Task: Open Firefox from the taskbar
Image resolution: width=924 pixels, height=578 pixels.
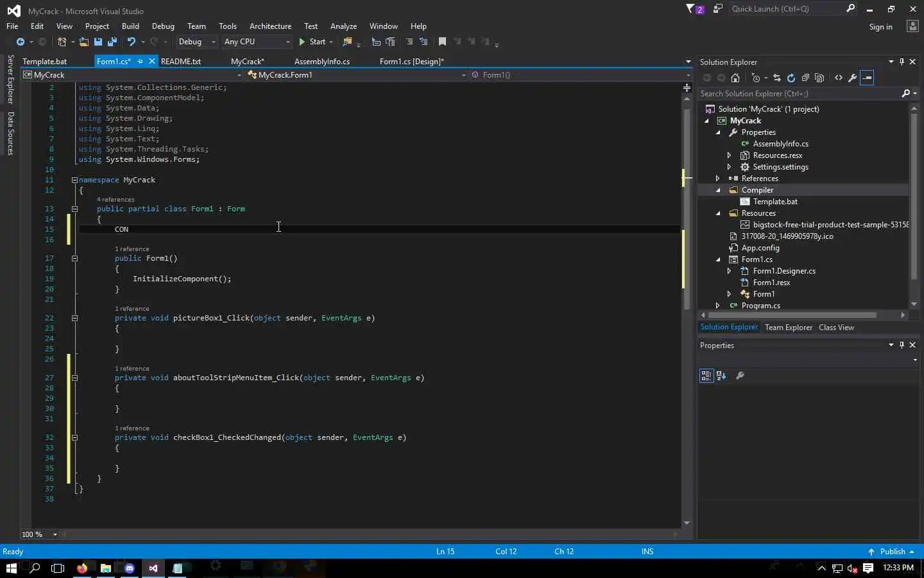Action: pyautogui.click(x=82, y=568)
